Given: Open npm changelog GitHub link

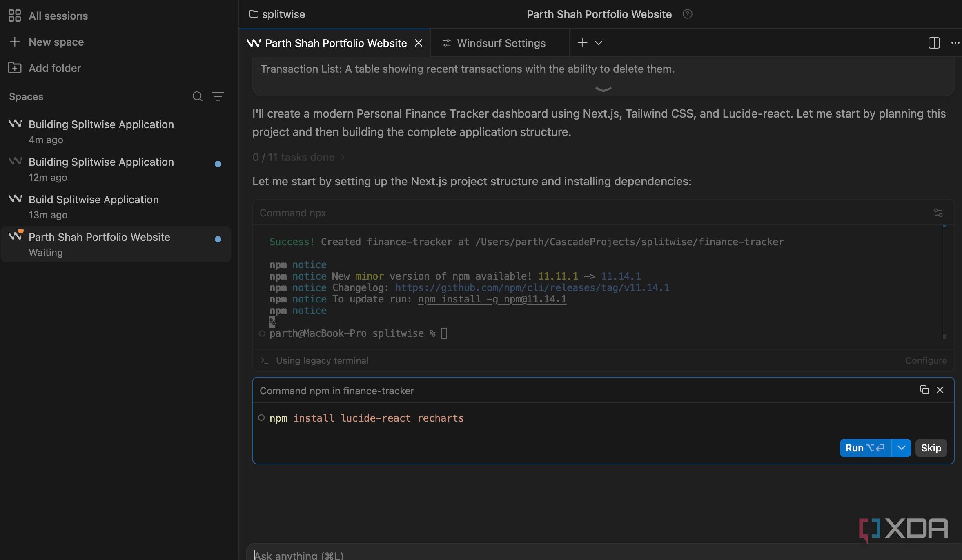Looking at the screenshot, I should coord(532,287).
